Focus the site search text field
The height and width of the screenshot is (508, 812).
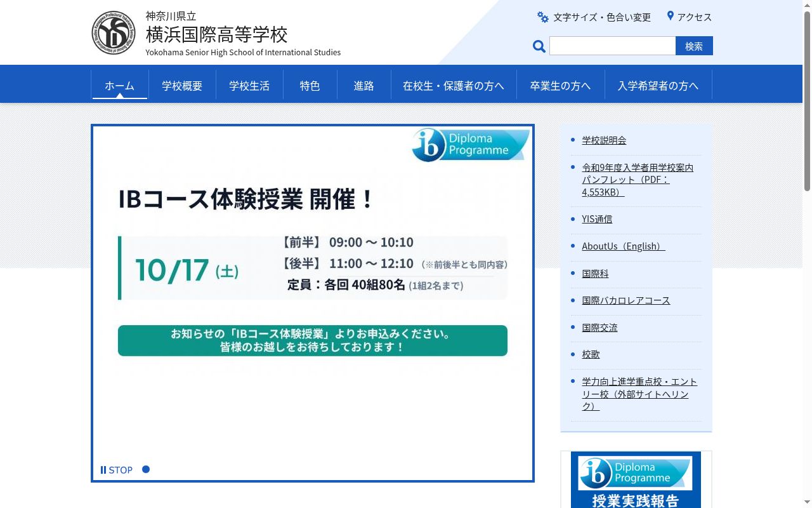pyautogui.click(x=612, y=46)
